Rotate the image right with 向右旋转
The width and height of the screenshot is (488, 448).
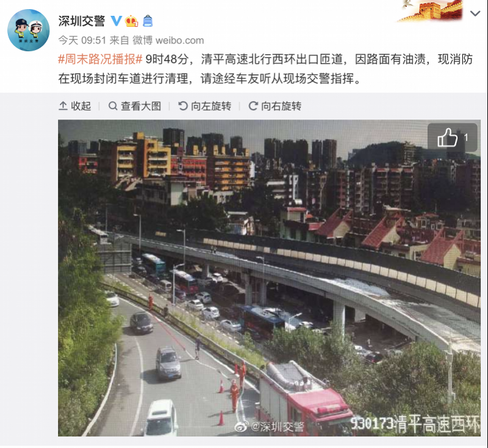tap(275, 106)
